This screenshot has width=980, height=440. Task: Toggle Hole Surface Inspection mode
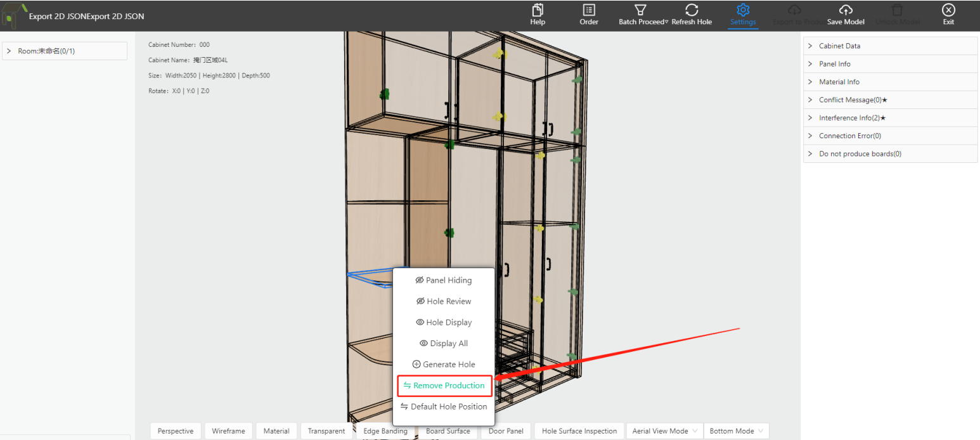click(x=579, y=431)
